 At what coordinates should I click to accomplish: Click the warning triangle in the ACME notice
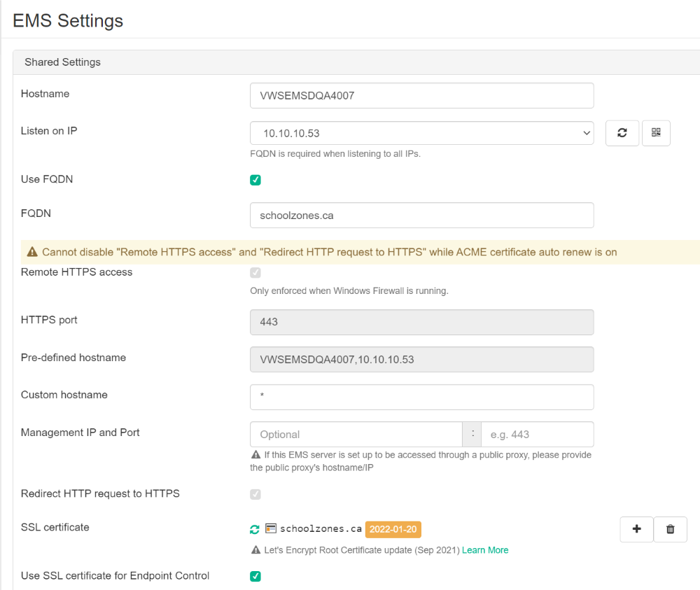32,252
